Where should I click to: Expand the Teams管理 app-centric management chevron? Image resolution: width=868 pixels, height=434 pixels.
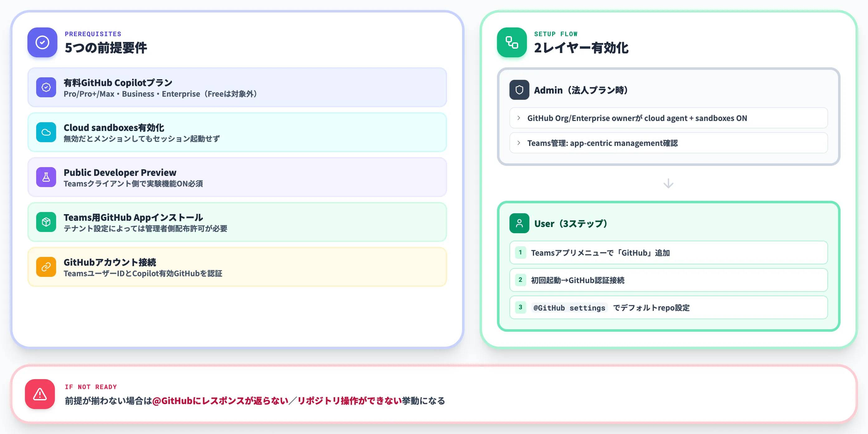[x=519, y=143]
